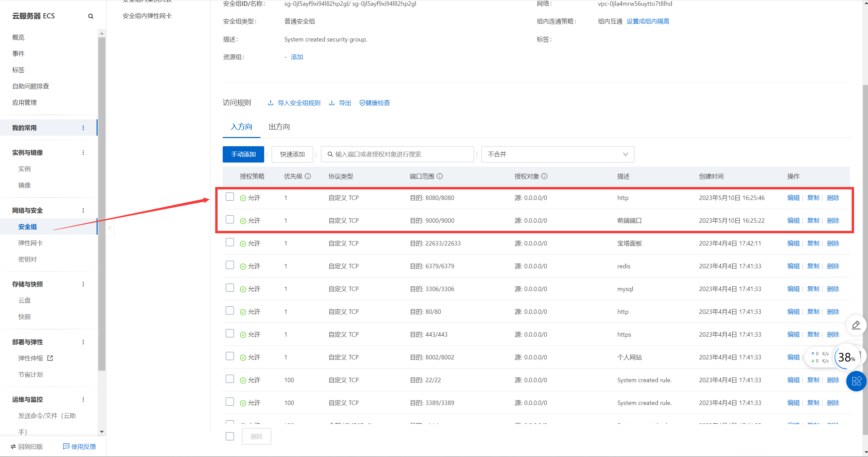Click 删除 in the 3389/3389 row
This screenshot has width=868, height=457.
[833, 403]
